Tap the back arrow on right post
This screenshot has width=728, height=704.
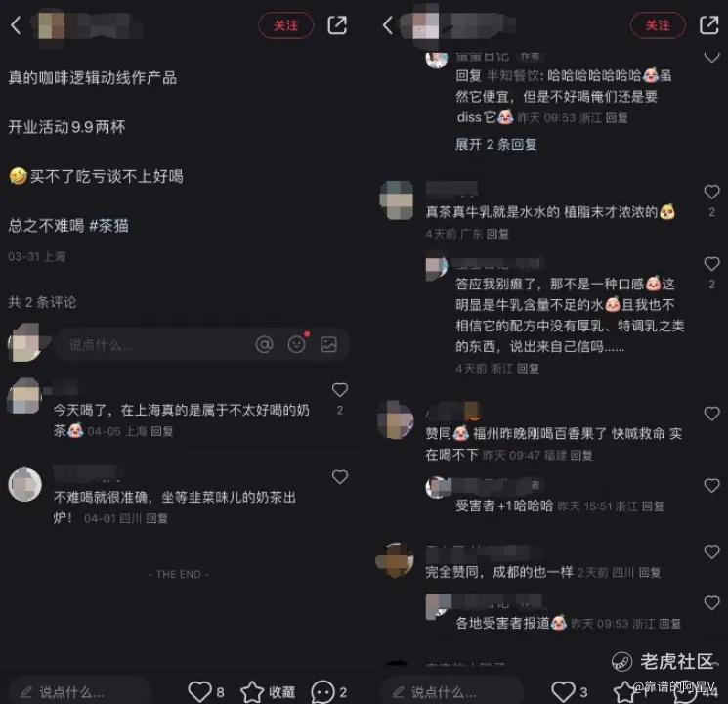pyautogui.click(x=388, y=25)
